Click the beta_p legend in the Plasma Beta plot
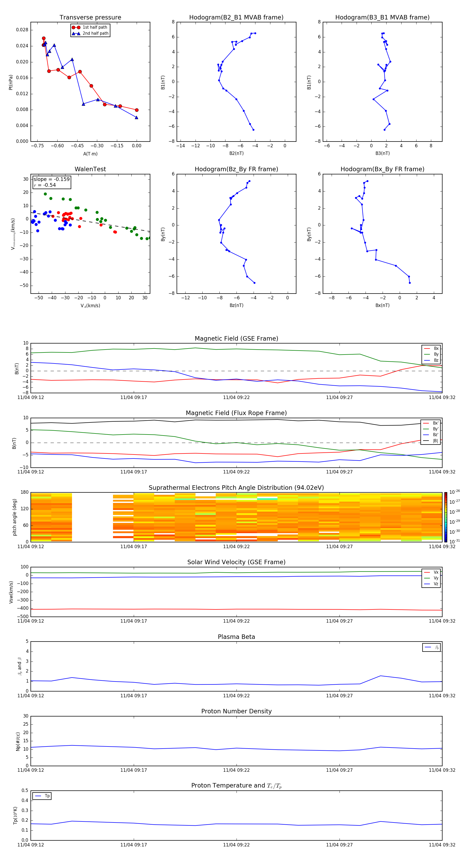Image resolution: width=473 pixels, height=868 pixels. [431, 647]
